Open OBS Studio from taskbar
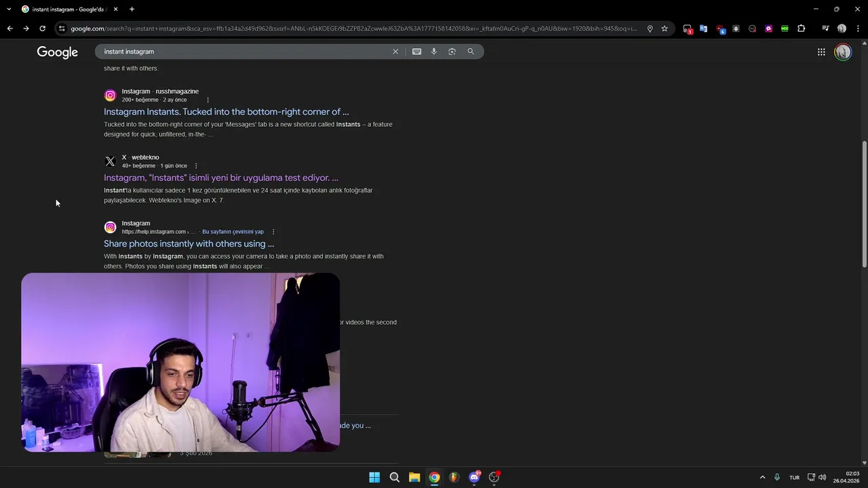Screen dimensions: 868x488 pos(494,477)
